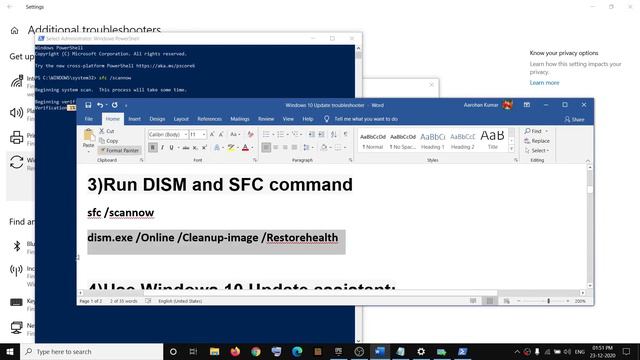Apply subscript formatting

195,147
